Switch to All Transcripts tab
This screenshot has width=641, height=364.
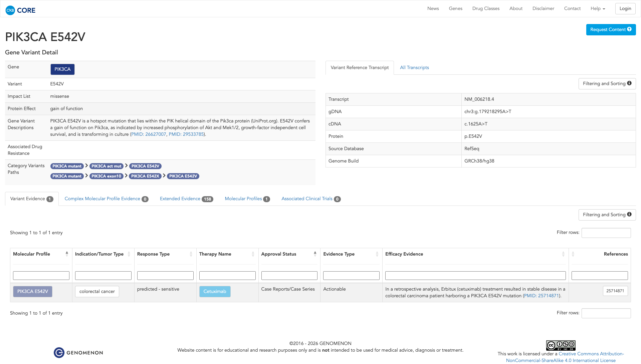pyautogui.click(x=414, y=68)
